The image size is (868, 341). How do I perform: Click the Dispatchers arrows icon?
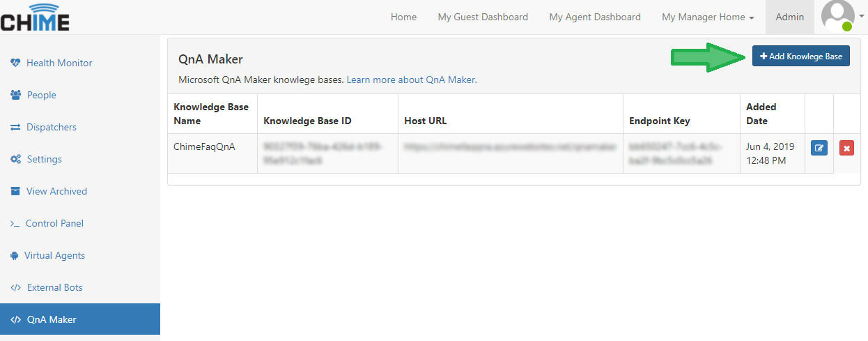pos(15,127)
